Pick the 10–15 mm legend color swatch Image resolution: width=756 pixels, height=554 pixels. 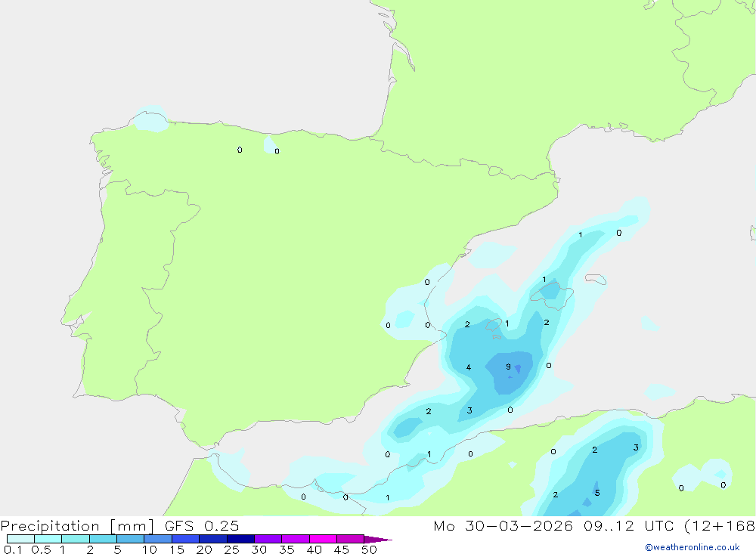[x=158, y=539]
